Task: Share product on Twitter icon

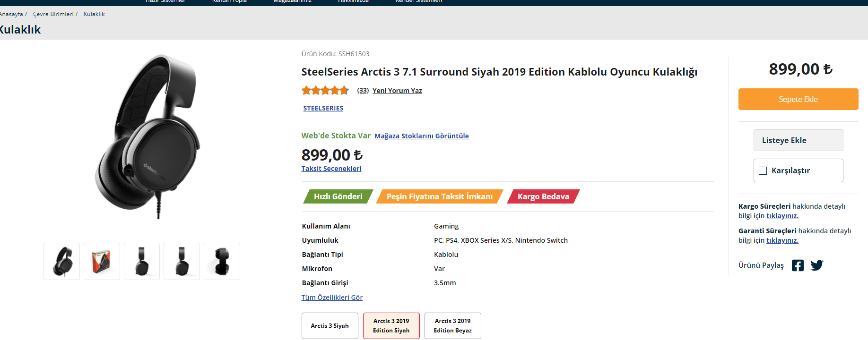Action: 816,265
